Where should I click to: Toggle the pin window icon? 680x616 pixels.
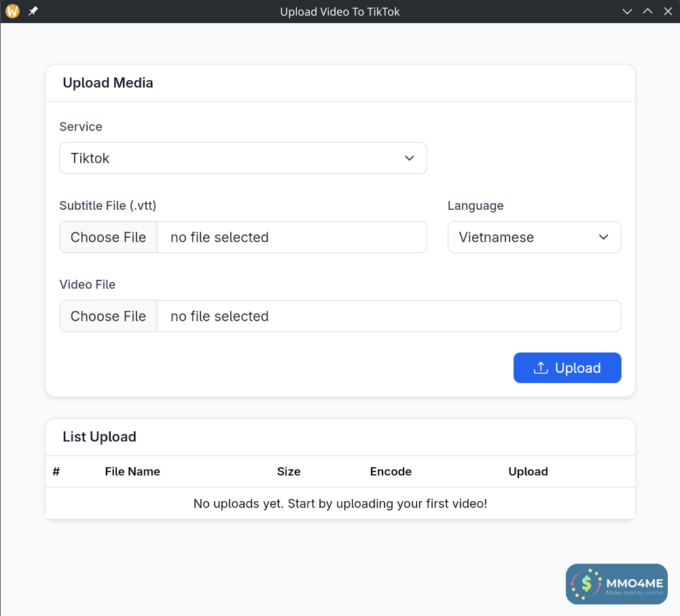[x=33, y=12]
